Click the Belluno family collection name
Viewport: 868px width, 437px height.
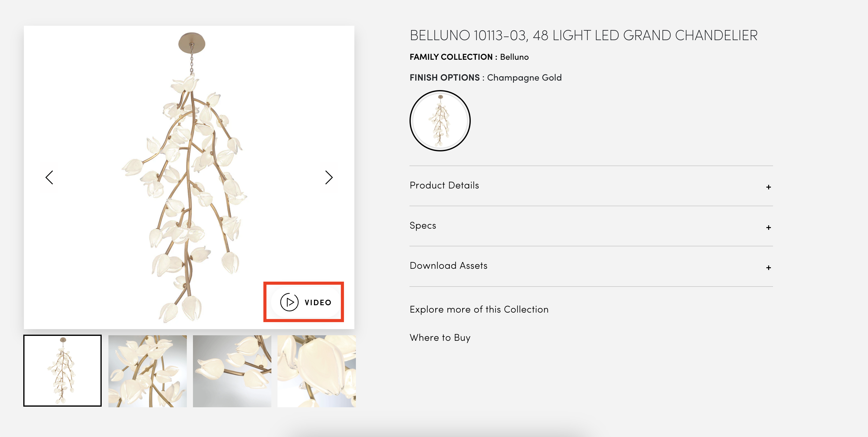tap(514, 57)
